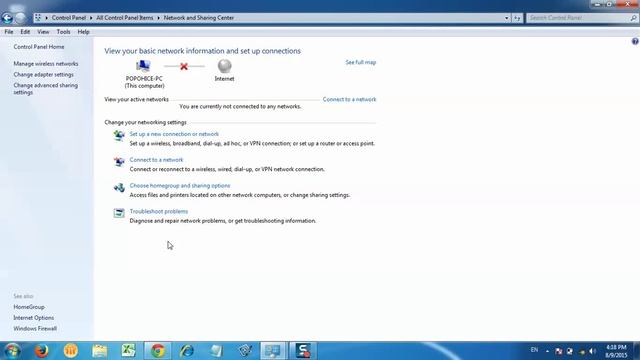This screenshot has width=640, height=360.
Task: Click the Back navigation arrow button
Action: pos(7,18)
